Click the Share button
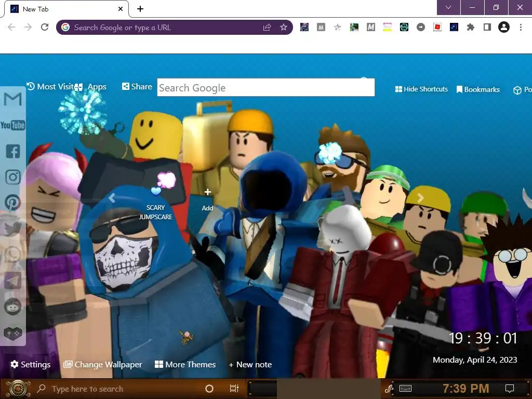Screen dimensions: 532x399 coord(137,87)
